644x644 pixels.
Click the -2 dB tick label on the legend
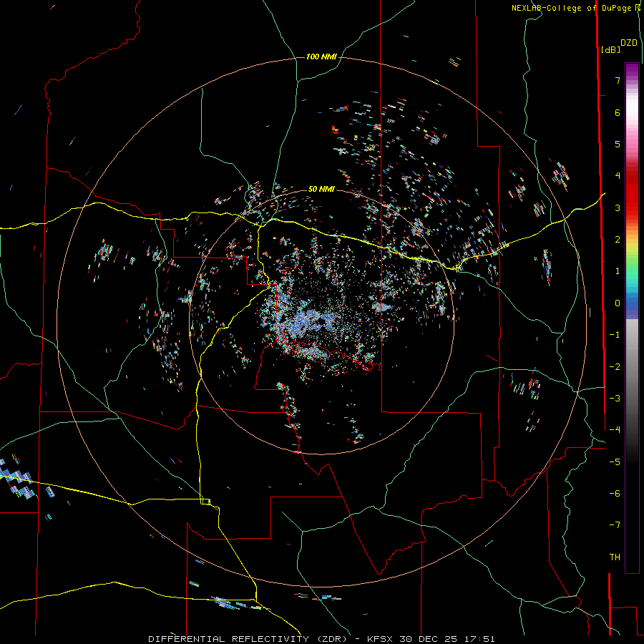tap(615, 367)
